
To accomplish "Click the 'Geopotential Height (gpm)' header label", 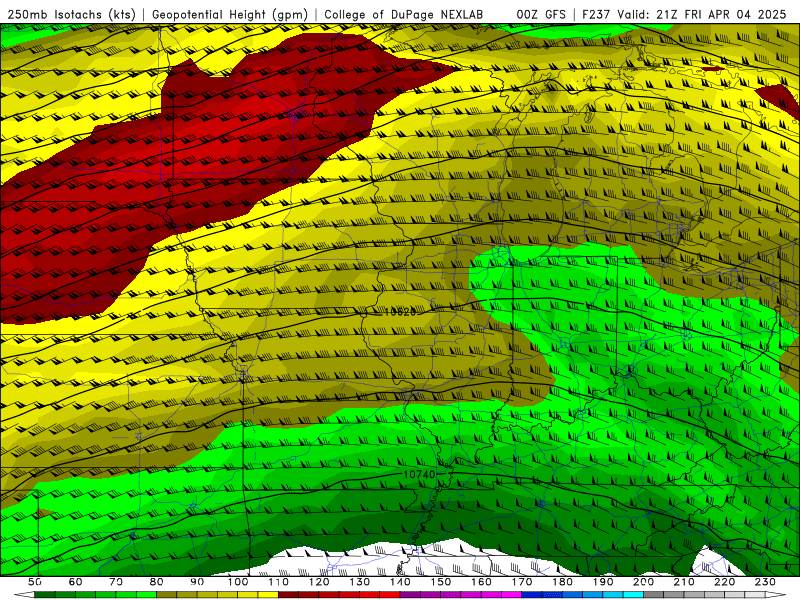I will point(230,14).
